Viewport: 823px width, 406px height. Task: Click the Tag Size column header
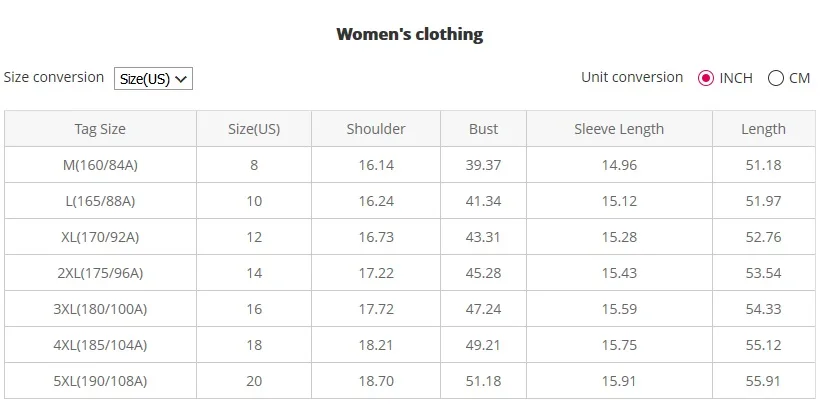(100, 129)
